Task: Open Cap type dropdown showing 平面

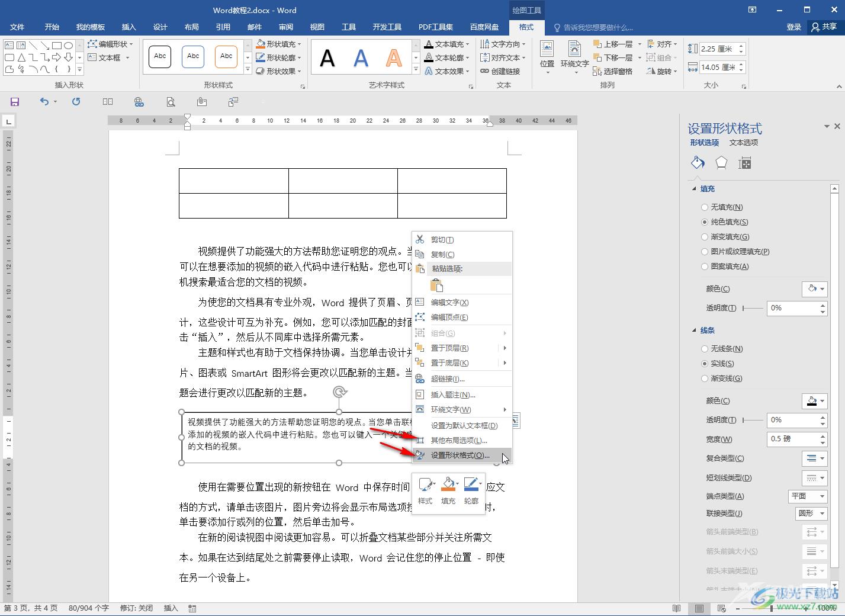Action: coord(808,496)
